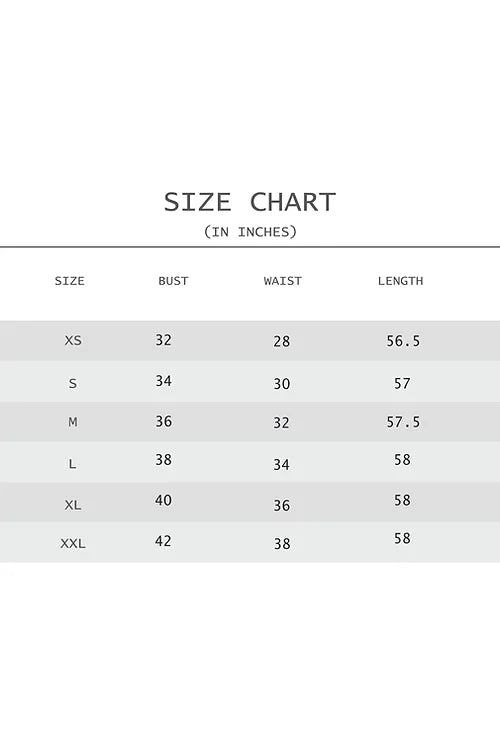Click the M size row label
500x750 pixels.
pos(73,422)
